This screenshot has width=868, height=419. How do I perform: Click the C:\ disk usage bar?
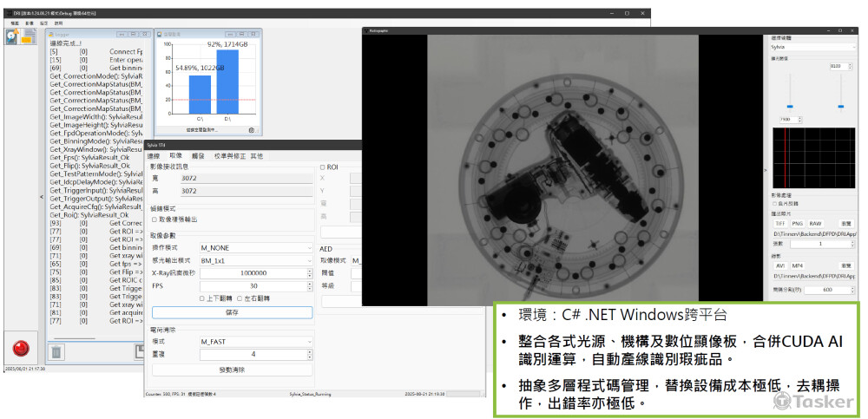pos(200,95)
